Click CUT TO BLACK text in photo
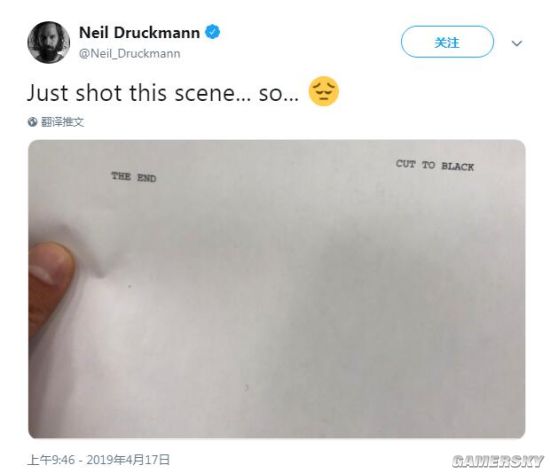Screen dimensions: 550x473 pos(435,165)
